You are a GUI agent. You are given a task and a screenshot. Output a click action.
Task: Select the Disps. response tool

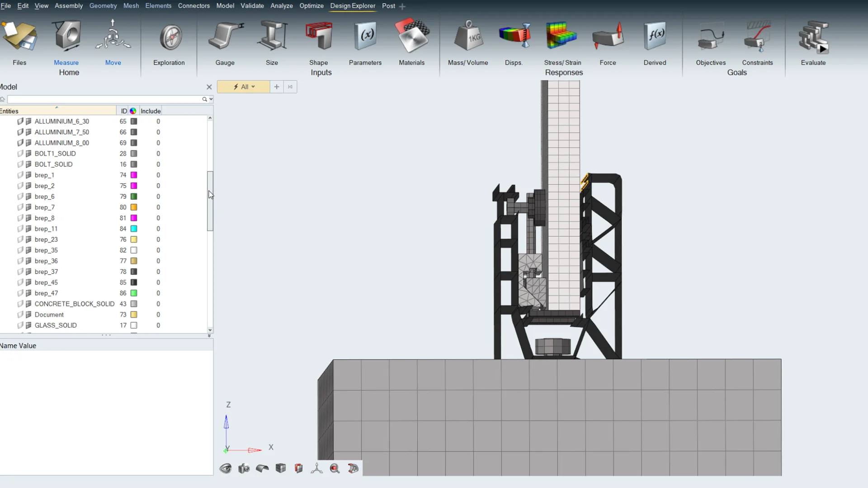coord(514,36)
